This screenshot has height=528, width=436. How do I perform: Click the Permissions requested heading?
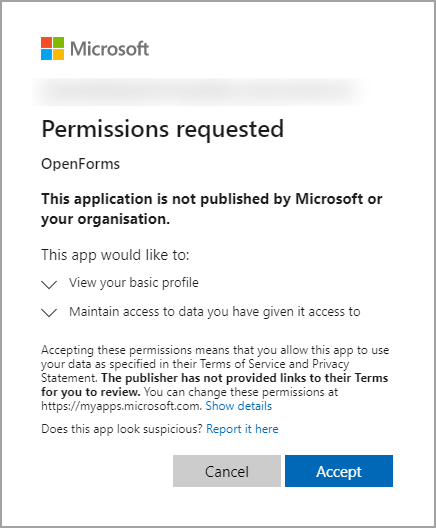(x=163, y=129)
